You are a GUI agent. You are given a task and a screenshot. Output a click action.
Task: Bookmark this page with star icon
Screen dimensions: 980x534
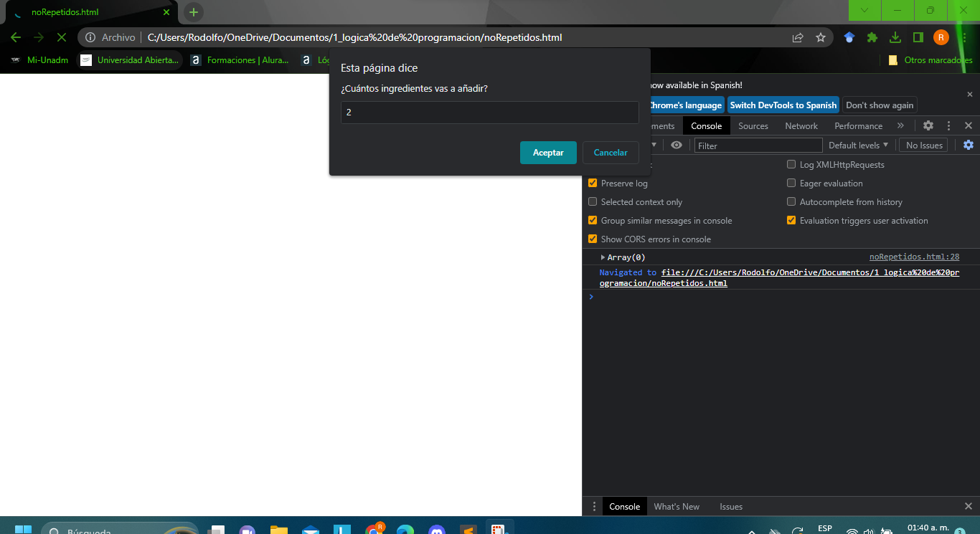coord(820,37)
